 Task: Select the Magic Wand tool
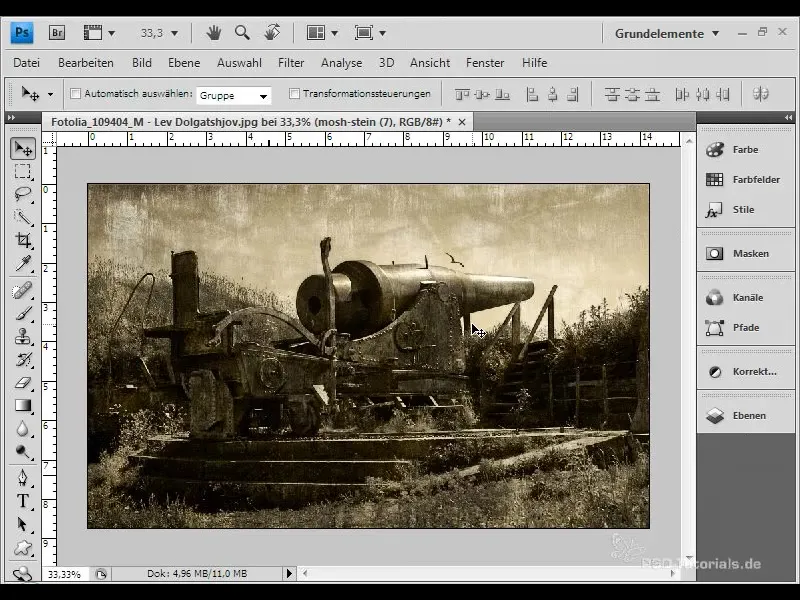(x=23, y=217)
